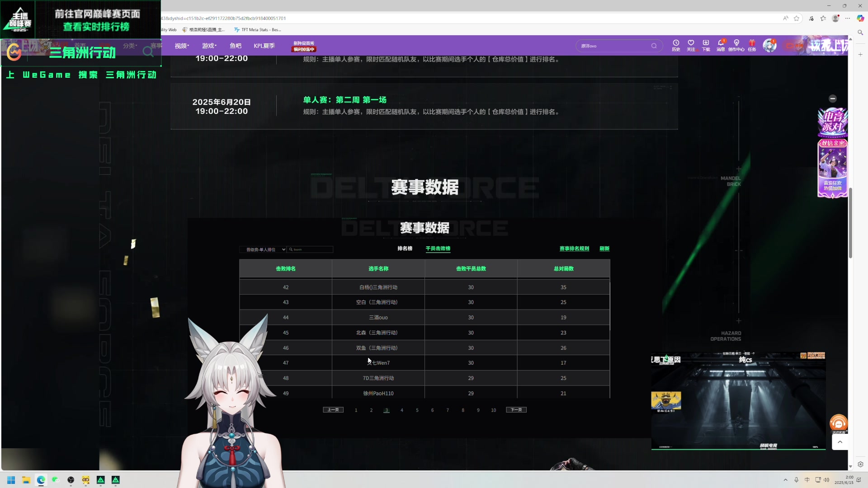Switch to the 排名榜 tab
The image size is (868, 488).
click(x=405, y=249)
